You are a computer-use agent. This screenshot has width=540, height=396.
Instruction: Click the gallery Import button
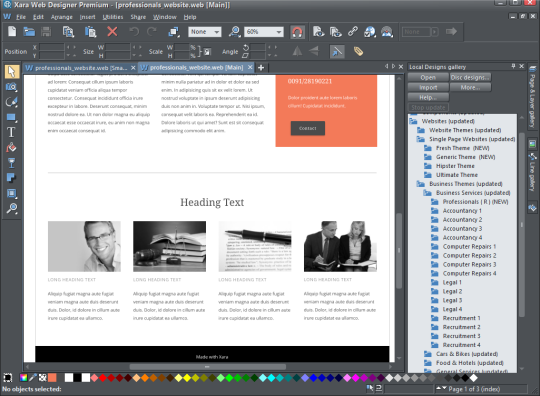428,87
